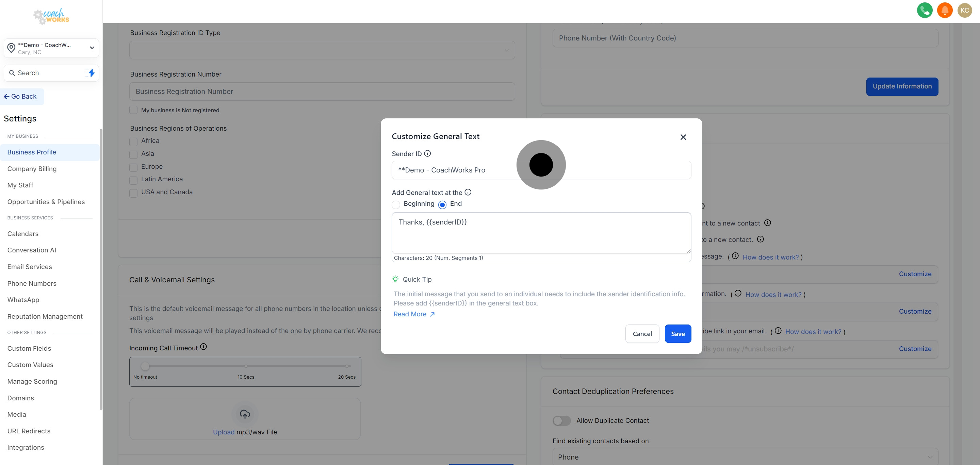980x465 pixels.
Task: Click the lightning bolt quick-action icon
Action: 91,73
